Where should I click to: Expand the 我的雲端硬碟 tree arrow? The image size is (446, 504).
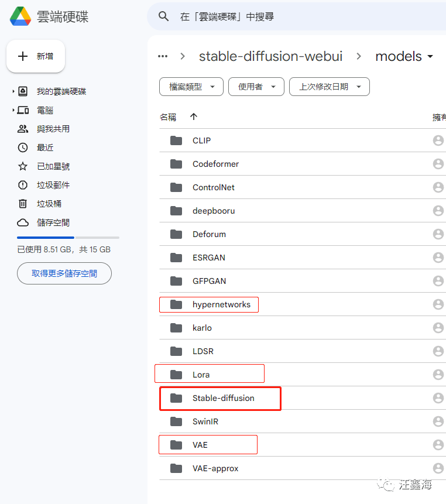click(x=13, y=91)
